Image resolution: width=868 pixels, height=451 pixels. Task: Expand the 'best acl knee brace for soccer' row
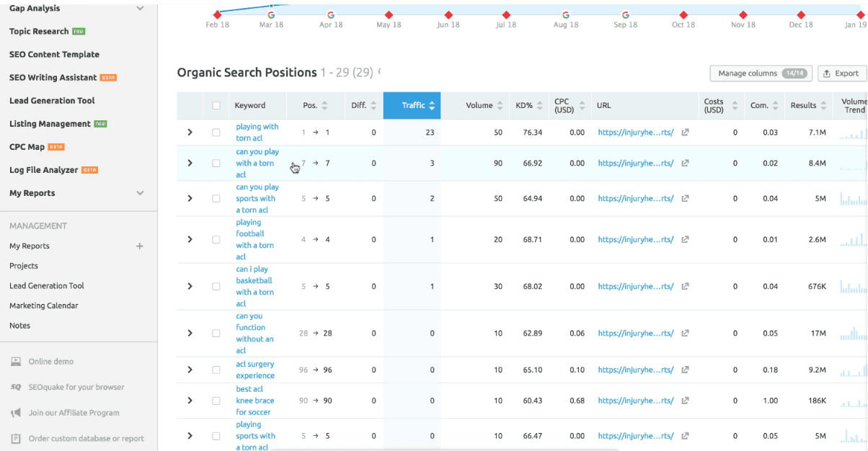click(190, 400)
